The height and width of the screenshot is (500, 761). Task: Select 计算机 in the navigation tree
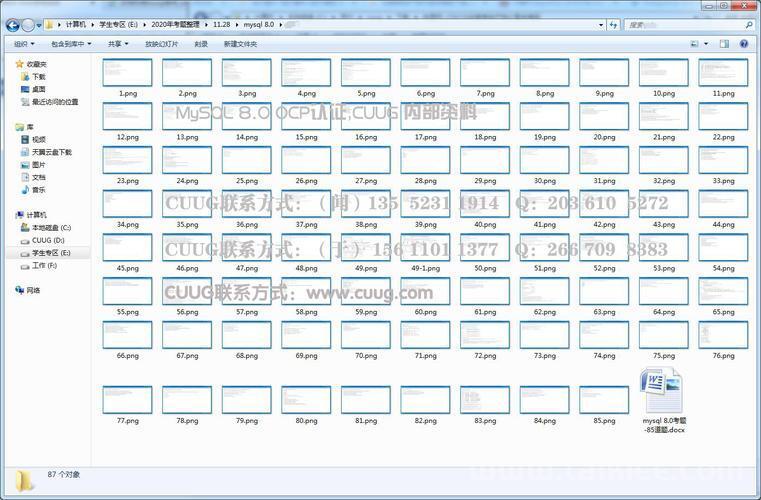pyautogui.click(x=31, y=215)
